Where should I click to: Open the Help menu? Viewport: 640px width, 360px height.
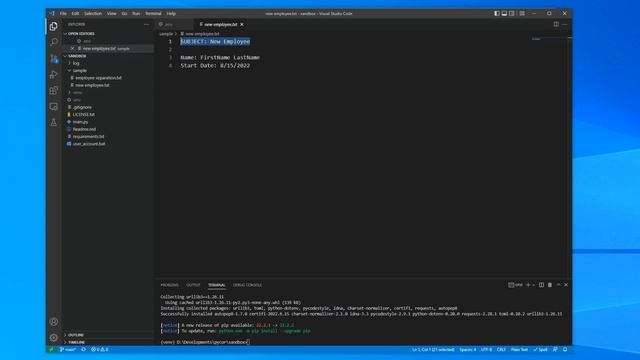click(x=171, y=13)
